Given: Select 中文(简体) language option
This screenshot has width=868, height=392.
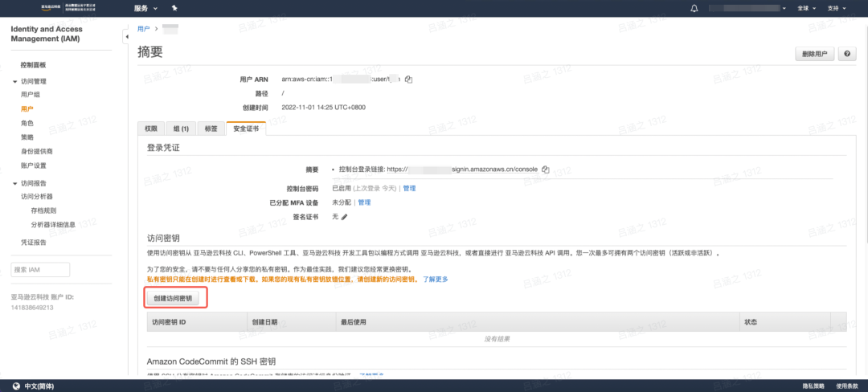Looking at the screenshot, I should 39,386.
